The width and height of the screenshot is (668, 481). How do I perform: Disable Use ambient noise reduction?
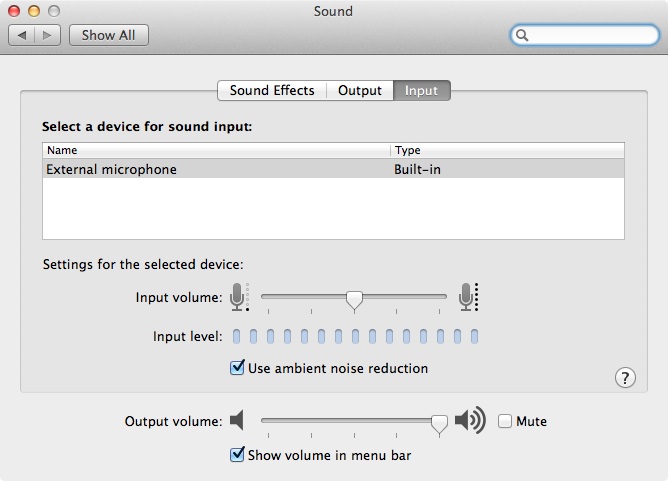(x=237, y=368)
